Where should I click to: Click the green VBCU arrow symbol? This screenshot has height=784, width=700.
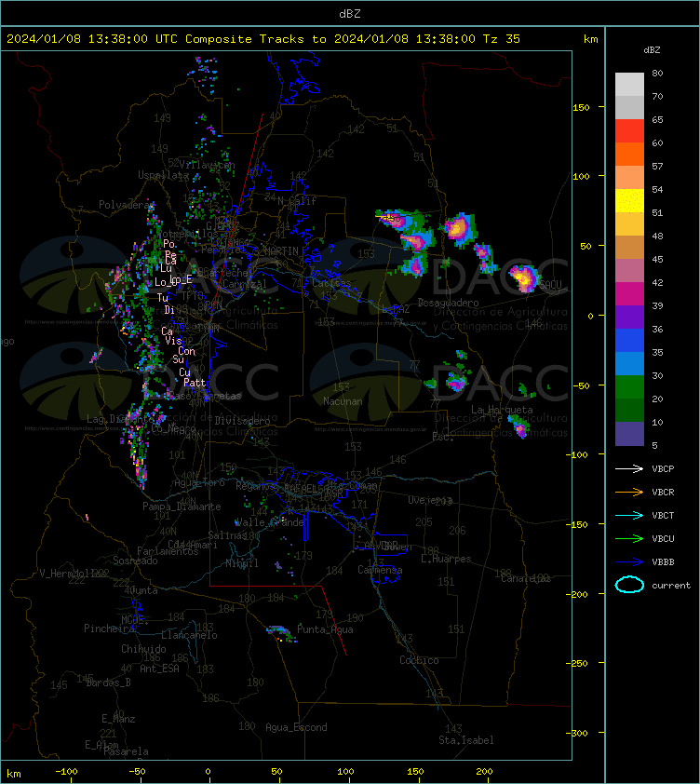coord(629,538)
